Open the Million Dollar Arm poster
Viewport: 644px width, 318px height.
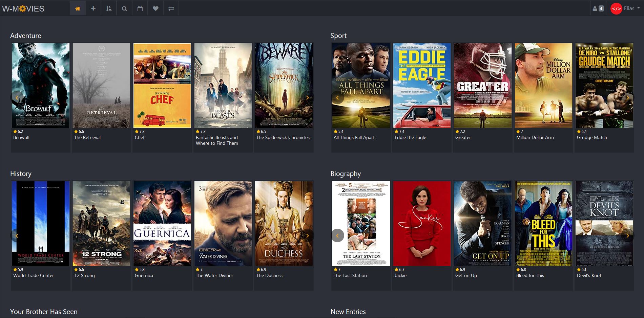[543, 86]
